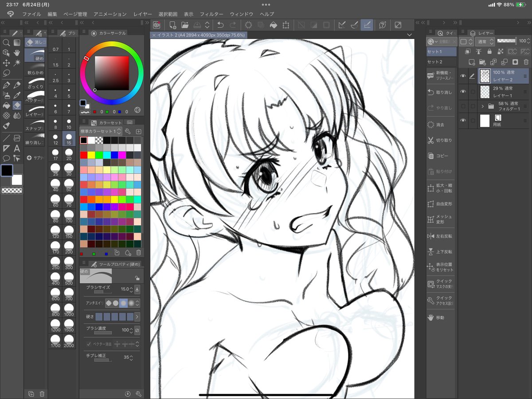This screenshot has width=532, height=399.
Task: Open the 標準カラーセット1 color set dropdown
Action: 99,131
